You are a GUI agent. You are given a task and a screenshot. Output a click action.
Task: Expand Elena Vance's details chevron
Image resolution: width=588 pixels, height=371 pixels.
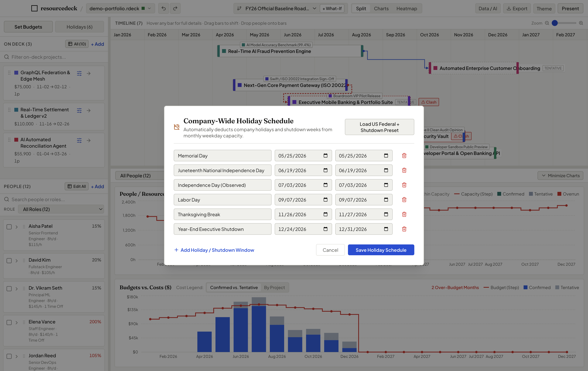(x=17, y=322)
